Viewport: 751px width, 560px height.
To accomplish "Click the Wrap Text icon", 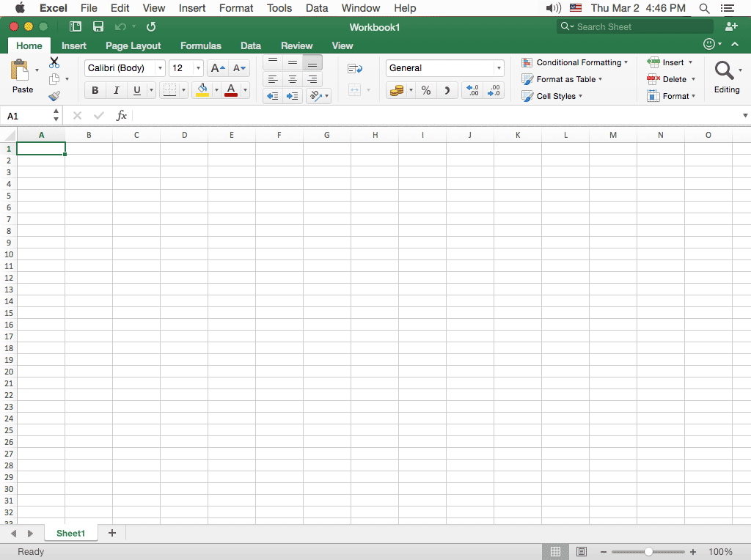I will 354,69.
